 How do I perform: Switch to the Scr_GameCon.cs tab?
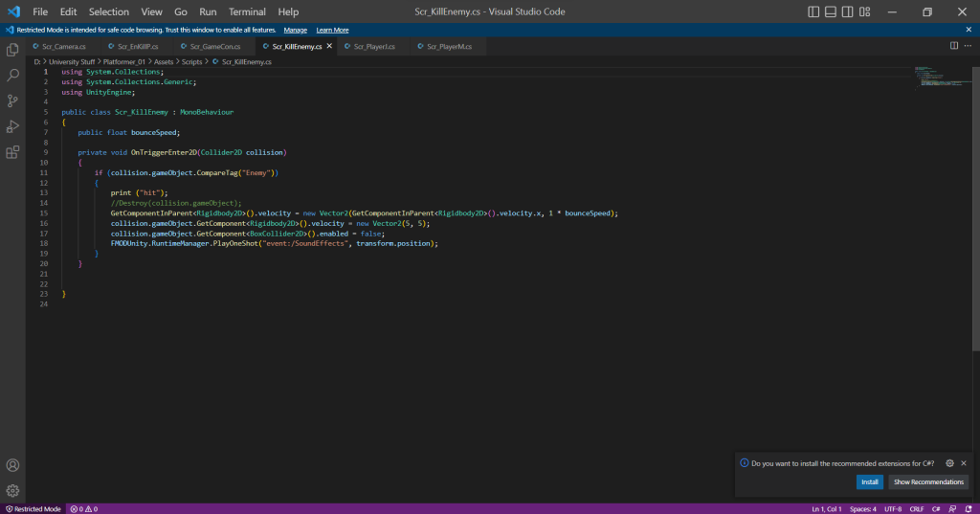tap(214, 46)
